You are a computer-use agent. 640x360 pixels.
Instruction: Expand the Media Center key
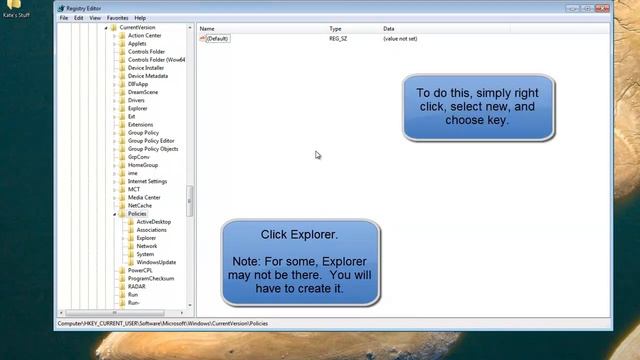pyautogui.click(x=115, y=198)
